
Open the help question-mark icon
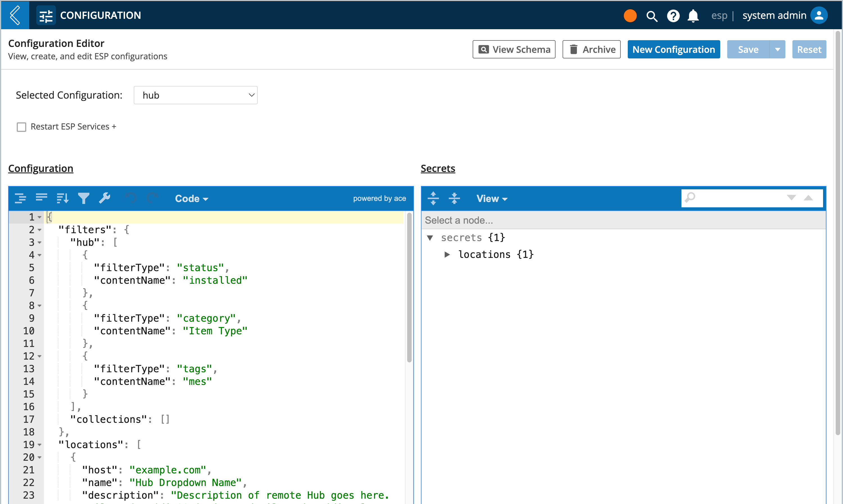673,16
